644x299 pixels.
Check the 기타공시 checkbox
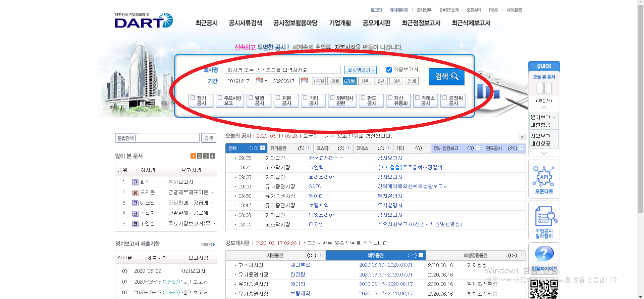[305, 98]
